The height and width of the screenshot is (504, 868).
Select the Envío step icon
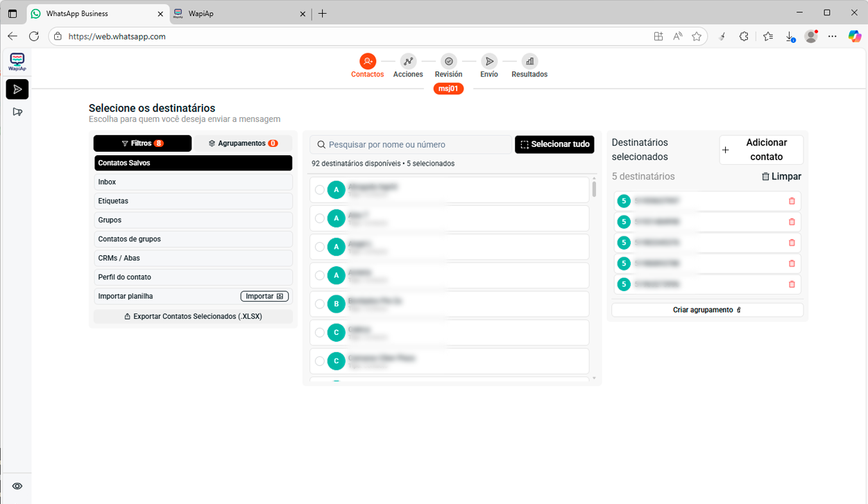(x=489, y=62)
